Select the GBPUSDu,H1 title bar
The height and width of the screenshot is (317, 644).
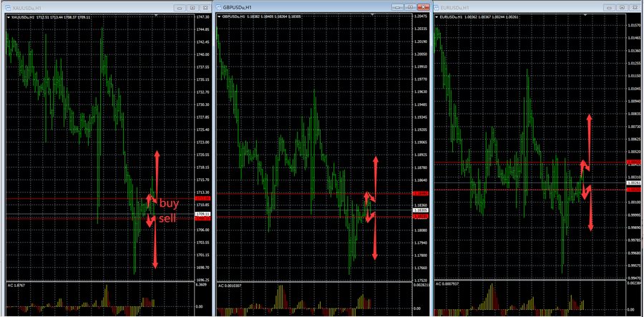click(x=286, y=7)
